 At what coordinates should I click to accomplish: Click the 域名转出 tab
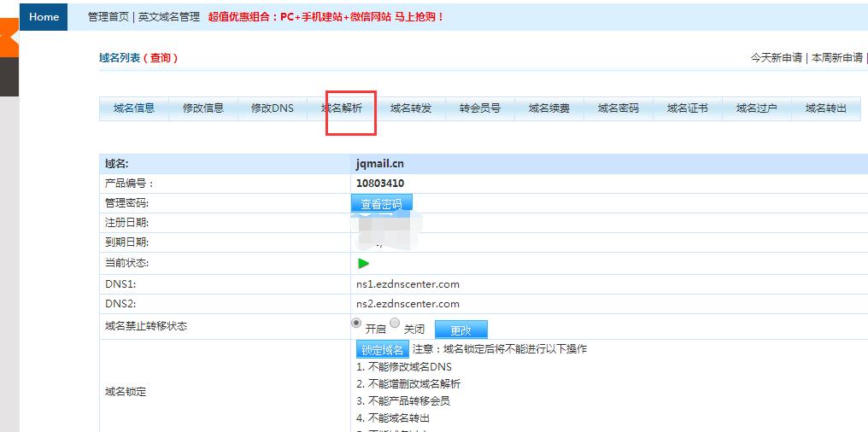(x=826, y=108)
